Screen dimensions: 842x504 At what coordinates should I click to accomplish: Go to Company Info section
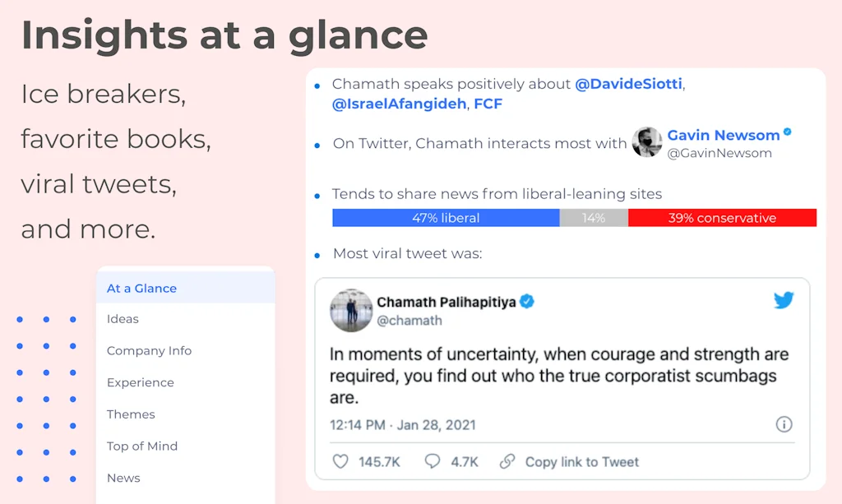pyautogui.click(x=149, y=350)
